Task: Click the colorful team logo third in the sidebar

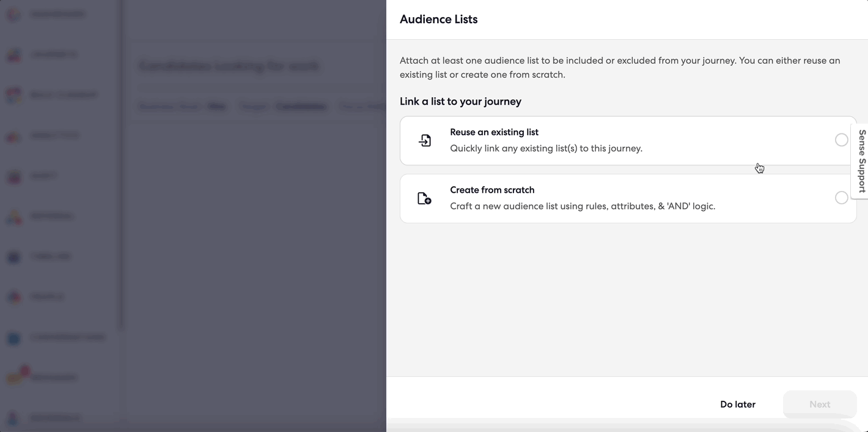Action: pos(13,94)
